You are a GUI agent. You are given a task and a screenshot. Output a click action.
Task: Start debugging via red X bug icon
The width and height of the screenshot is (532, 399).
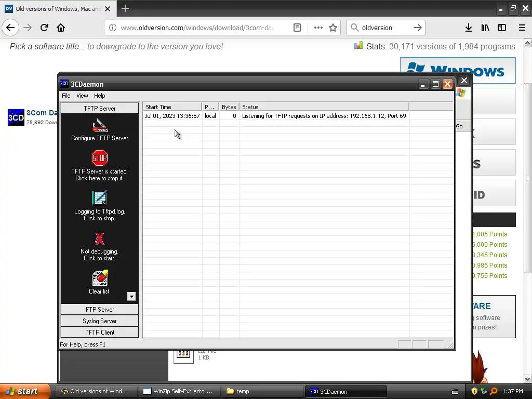point(99,238)
